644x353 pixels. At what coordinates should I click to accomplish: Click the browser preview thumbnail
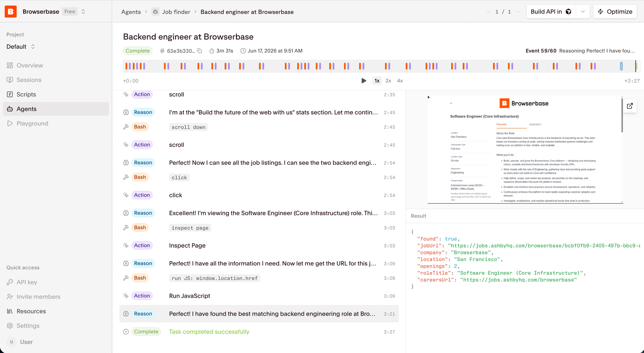525,150
